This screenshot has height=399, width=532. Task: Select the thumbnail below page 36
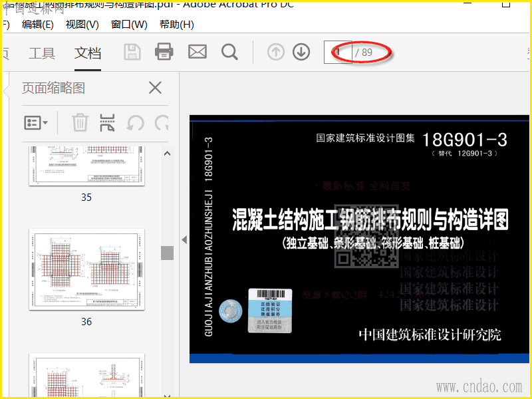pyautogui.click(x=87, y=375)
